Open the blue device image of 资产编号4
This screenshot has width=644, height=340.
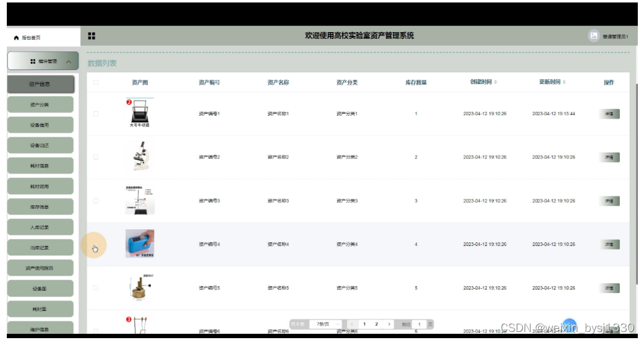pos(140,244)
